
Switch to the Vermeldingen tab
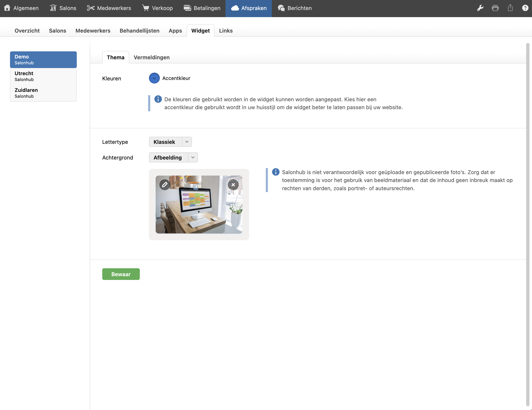point(151,57)
